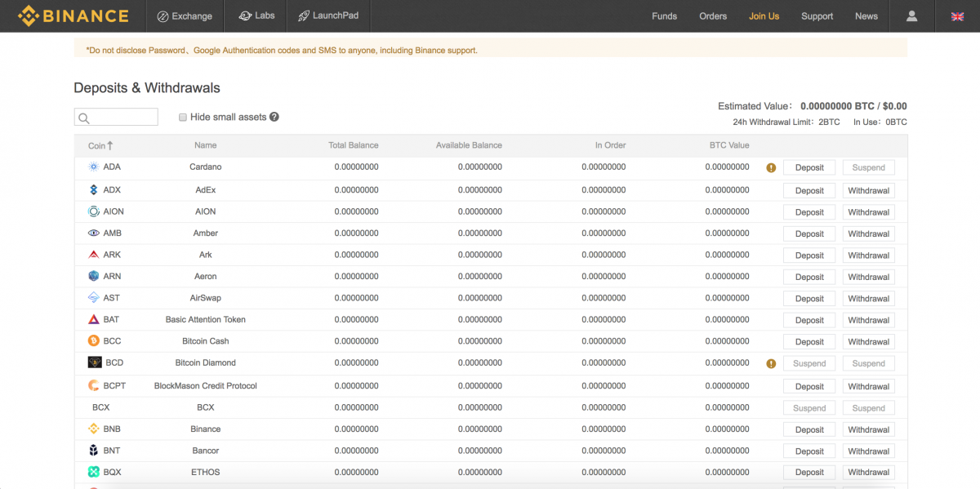Withdraw BCPT BlockMason Credit Protocol
Image resolution: width=980 pixels, height=489 pixels.
[869, 386]
